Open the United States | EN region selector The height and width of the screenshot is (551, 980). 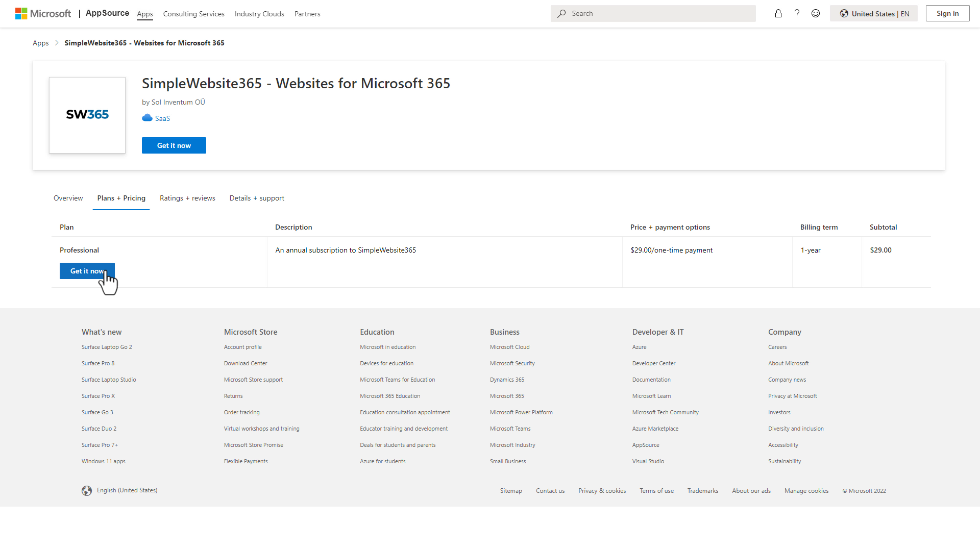(874, 14)
